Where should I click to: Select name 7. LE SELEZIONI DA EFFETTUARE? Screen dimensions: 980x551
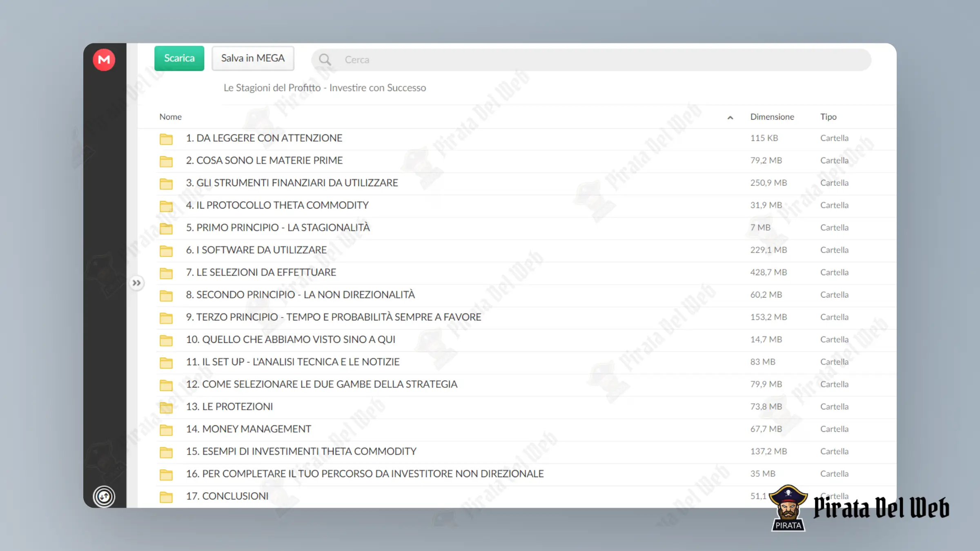(261, 272)
